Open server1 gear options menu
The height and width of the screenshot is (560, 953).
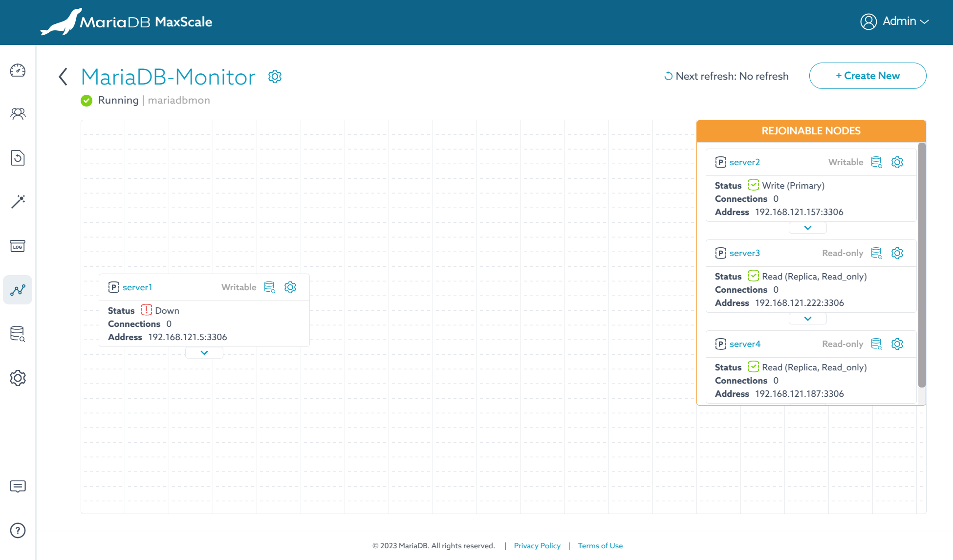click(x=290, y=287)
